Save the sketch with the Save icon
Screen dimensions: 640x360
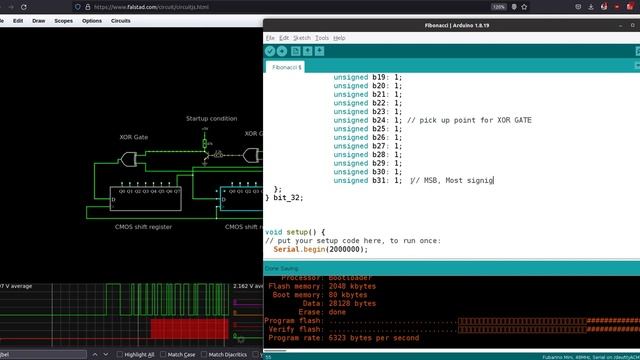[x=320, y=51]
